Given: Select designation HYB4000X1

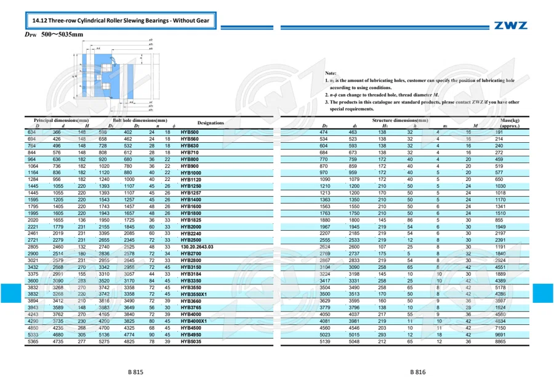Looking at the screenshot, I should pyautogui.click(x=194, y=321).
